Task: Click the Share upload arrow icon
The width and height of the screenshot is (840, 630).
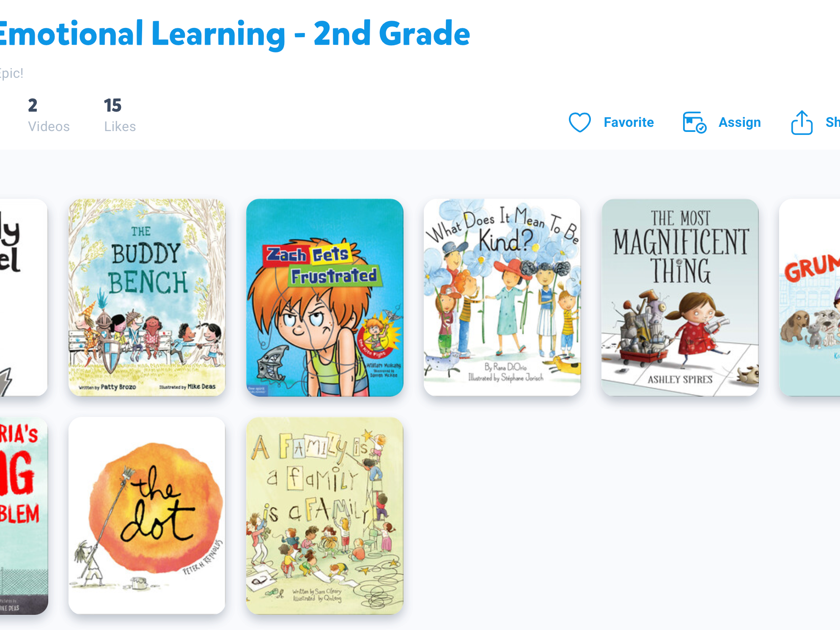Action: pos(802,123)
